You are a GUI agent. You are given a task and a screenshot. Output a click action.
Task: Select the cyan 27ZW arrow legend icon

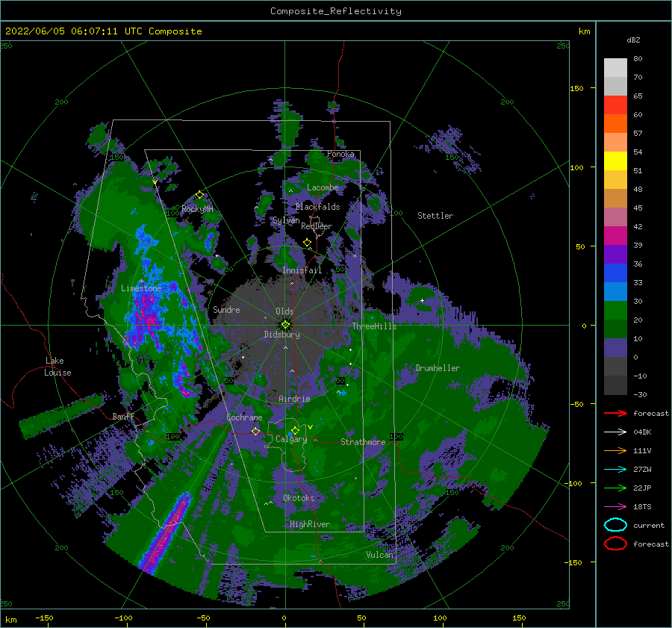point(615,470)
